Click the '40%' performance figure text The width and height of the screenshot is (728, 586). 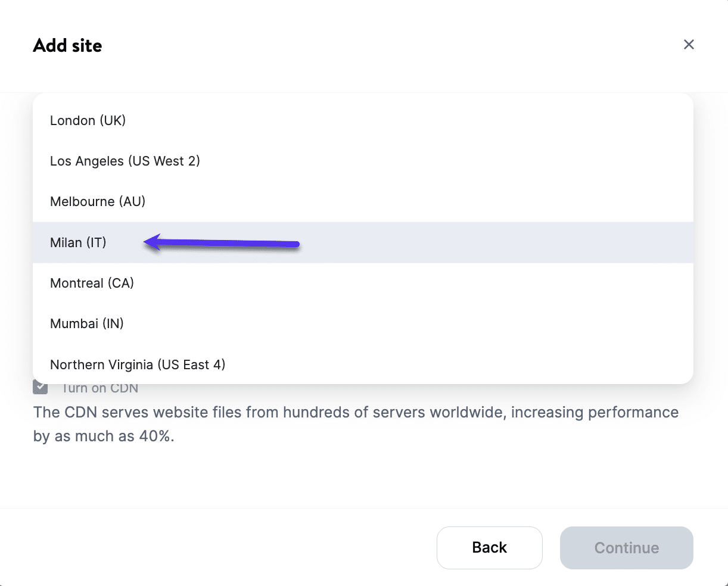(156, 437)
